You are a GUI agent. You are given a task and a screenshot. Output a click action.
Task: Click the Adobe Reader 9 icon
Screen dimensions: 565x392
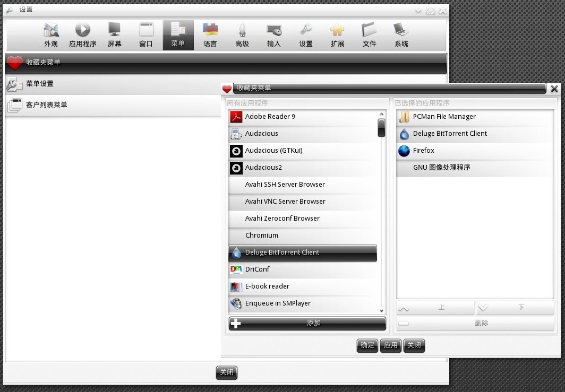click(x=236, y=117)
